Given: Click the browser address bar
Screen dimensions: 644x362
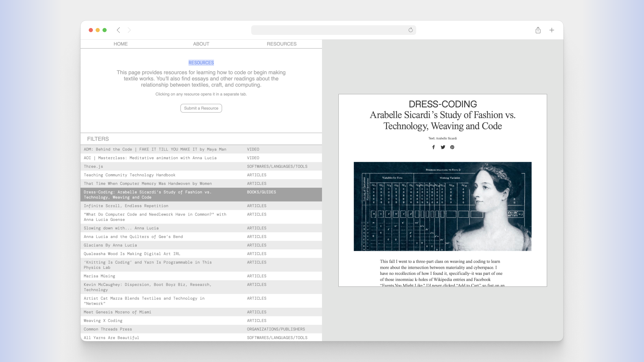Looking at the screenshot, I should click(x=329, y=30).
